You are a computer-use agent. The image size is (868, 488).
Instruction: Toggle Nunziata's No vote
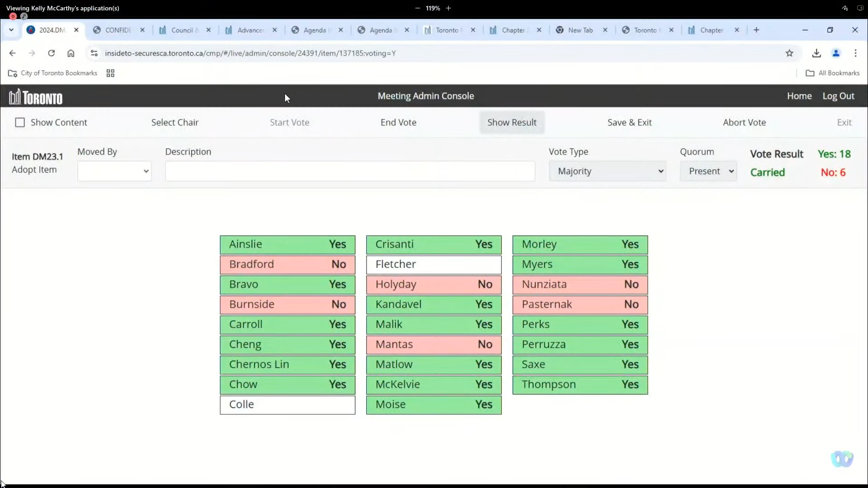(580, 284)
